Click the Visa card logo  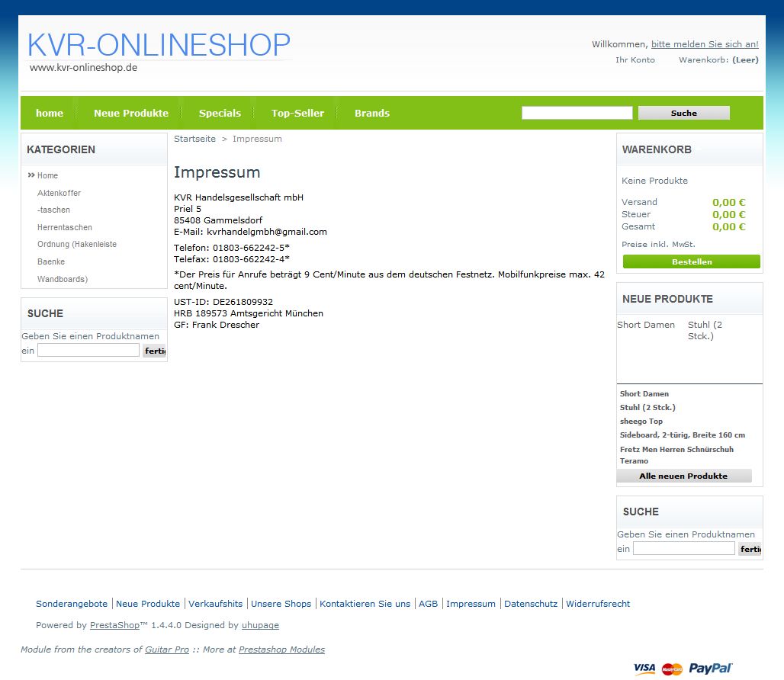pos(644,669)
